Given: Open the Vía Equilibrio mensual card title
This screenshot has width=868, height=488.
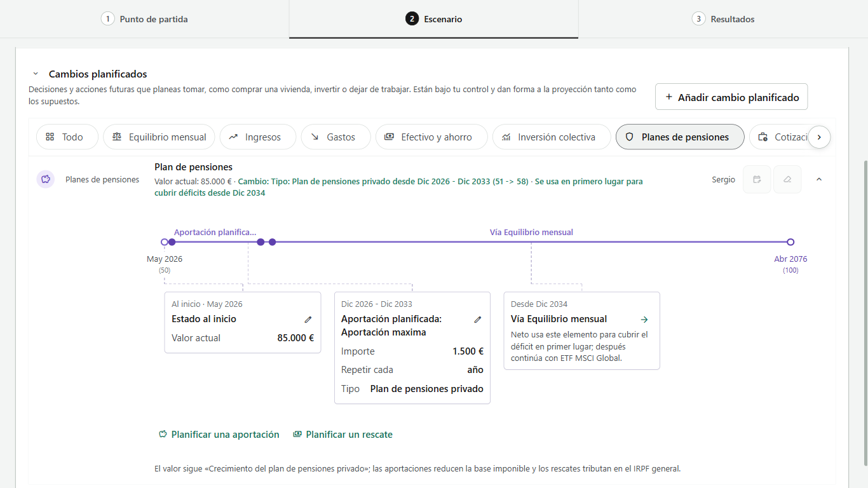Looking at the screenshot, I should (559, 319).
